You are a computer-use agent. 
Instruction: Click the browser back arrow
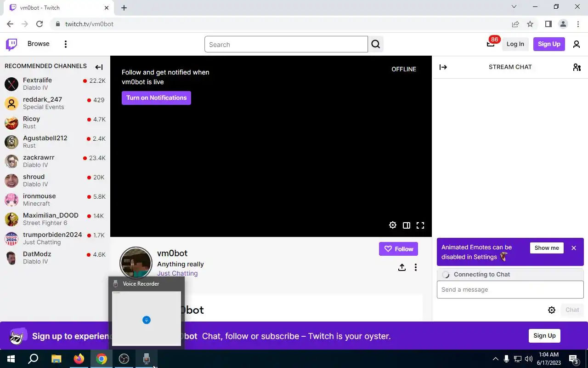(10, 24)
